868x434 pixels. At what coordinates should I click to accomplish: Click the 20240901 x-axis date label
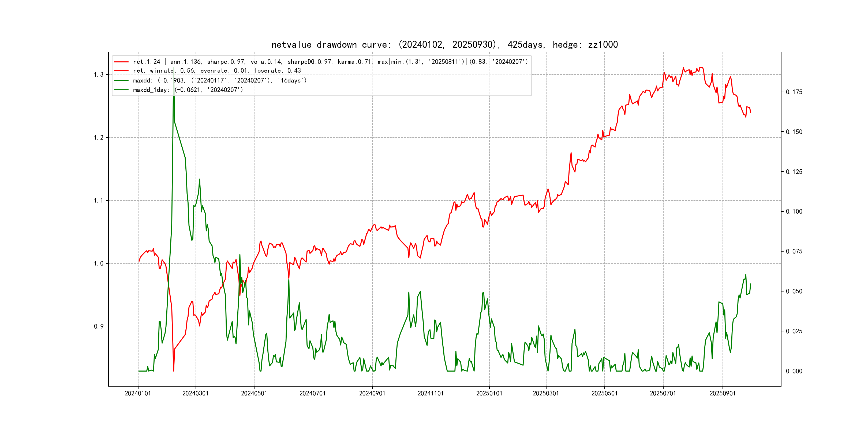(x=372, y=393)
